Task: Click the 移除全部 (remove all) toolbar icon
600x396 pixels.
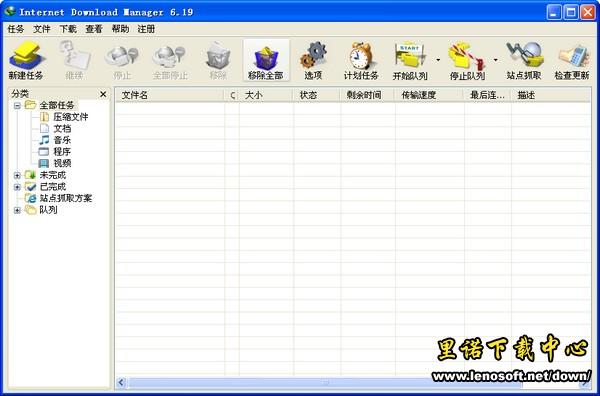Action: coord(266,60)
